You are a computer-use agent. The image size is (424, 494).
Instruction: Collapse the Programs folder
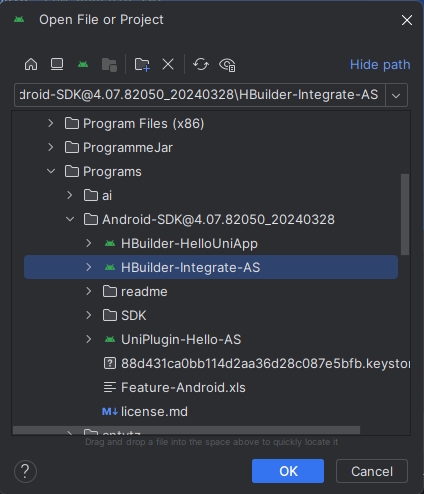click(51, 171)
